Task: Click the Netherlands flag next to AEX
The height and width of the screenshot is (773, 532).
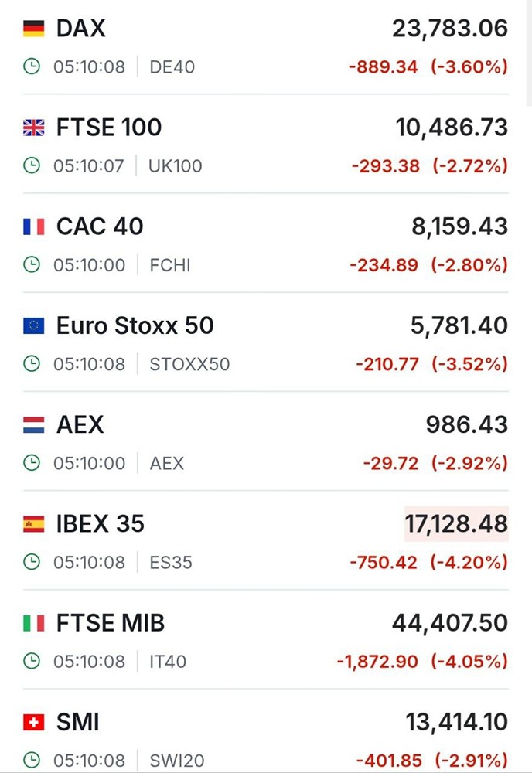Action: pos(33,425)
